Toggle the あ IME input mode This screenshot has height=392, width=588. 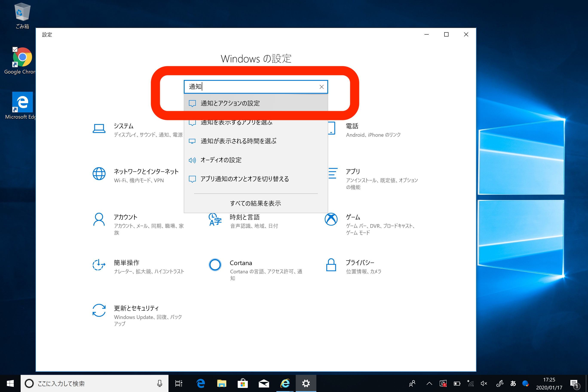513,383
